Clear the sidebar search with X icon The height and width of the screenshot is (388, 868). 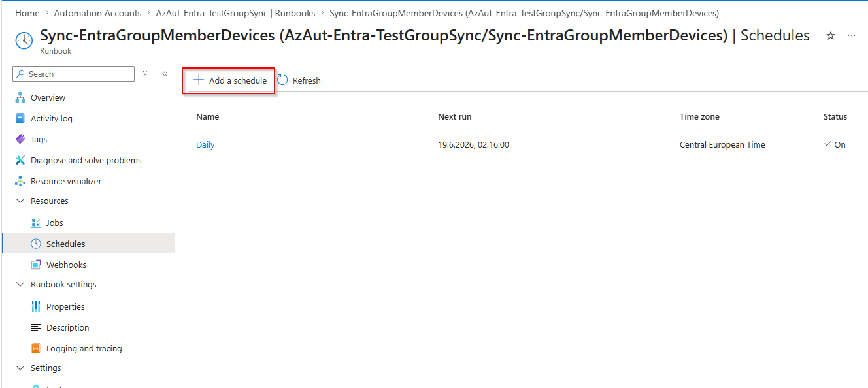(x=145, y=74)
